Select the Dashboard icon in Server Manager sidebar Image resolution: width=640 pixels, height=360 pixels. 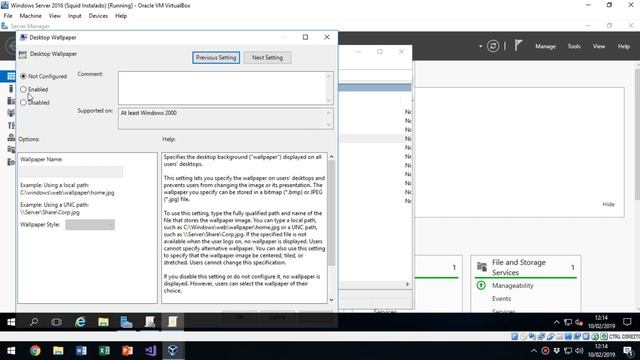[11, 76]
